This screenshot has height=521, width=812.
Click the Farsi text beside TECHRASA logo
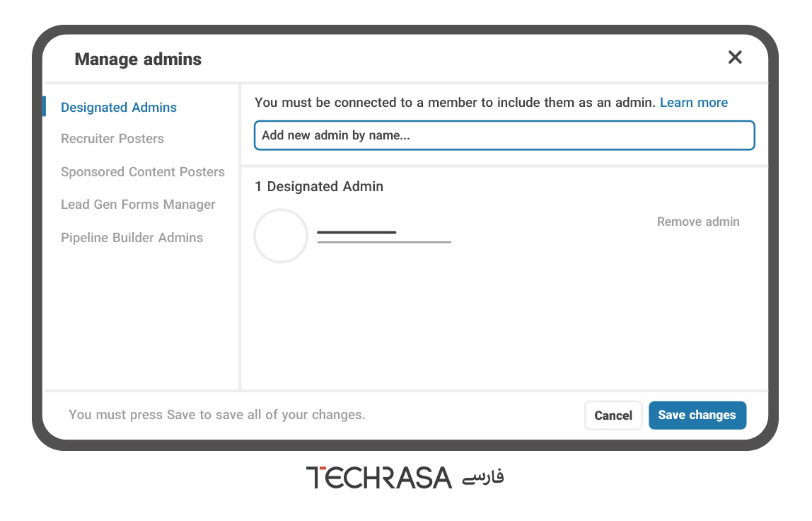click(x=482, y=476)
